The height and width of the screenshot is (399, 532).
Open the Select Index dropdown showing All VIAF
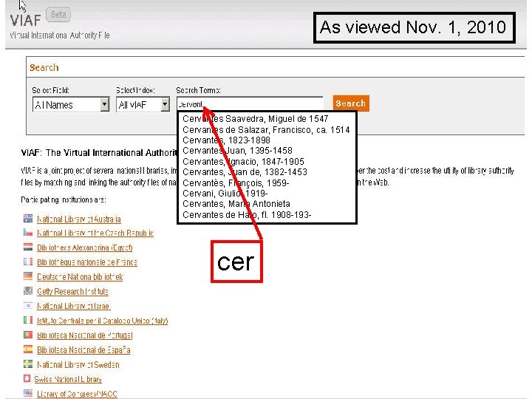[x=143, y=104]
